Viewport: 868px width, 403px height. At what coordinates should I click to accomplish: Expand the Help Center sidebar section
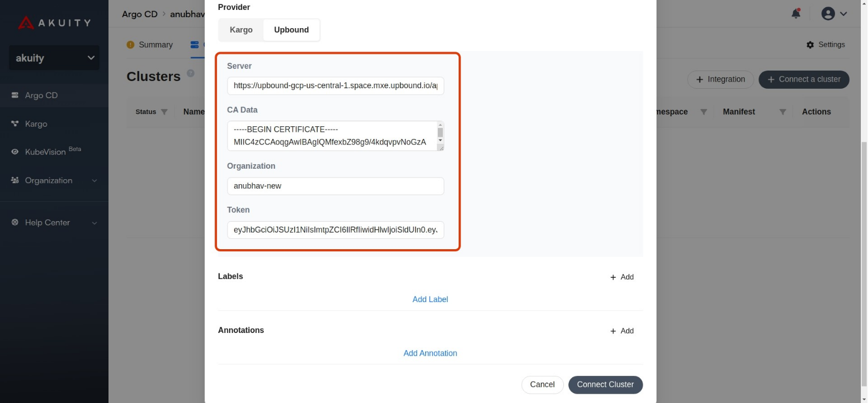coord(94,223)
